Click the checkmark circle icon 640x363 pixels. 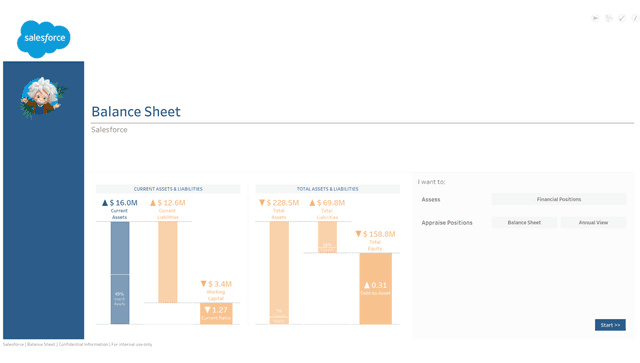622,18
